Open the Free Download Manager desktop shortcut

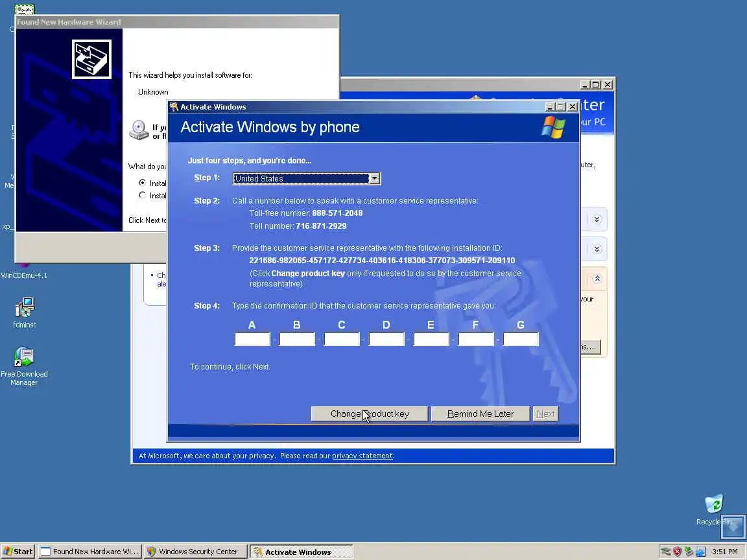[24, 366]
